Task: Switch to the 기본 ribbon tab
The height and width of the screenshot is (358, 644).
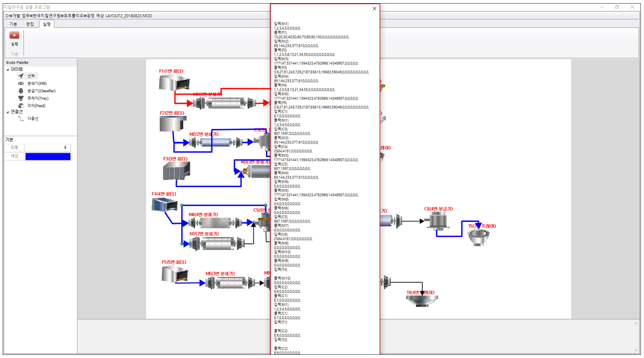Action: tap(14, 24)
